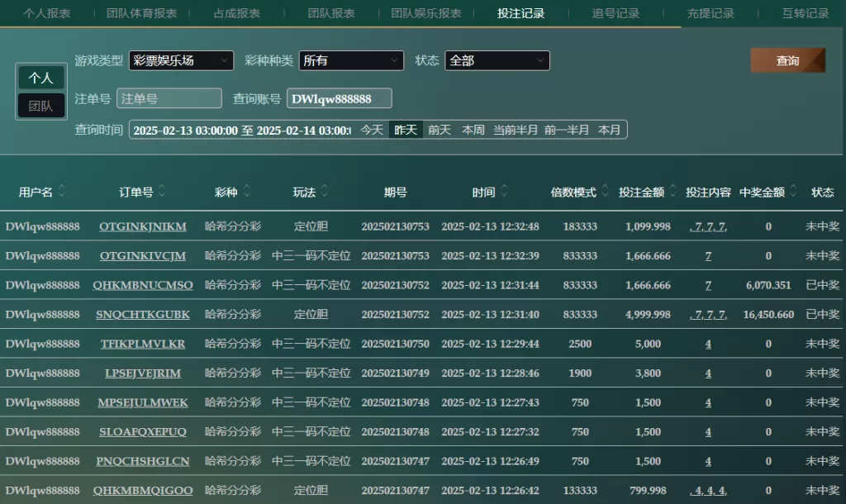View bet content 7 of OTGINKIVCJM
The height and width of the screenshot is (504, 846).
(708, 256)
